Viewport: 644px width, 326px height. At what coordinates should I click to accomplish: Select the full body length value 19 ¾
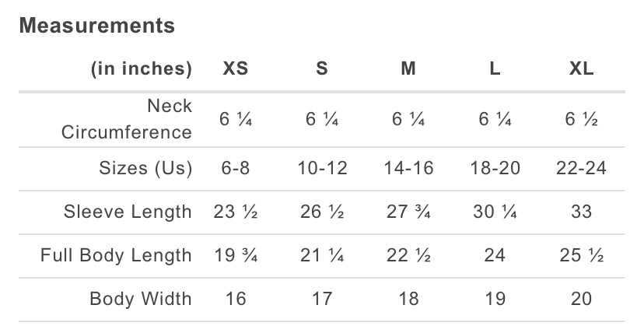pyautogui.click(x=236, y=255)
